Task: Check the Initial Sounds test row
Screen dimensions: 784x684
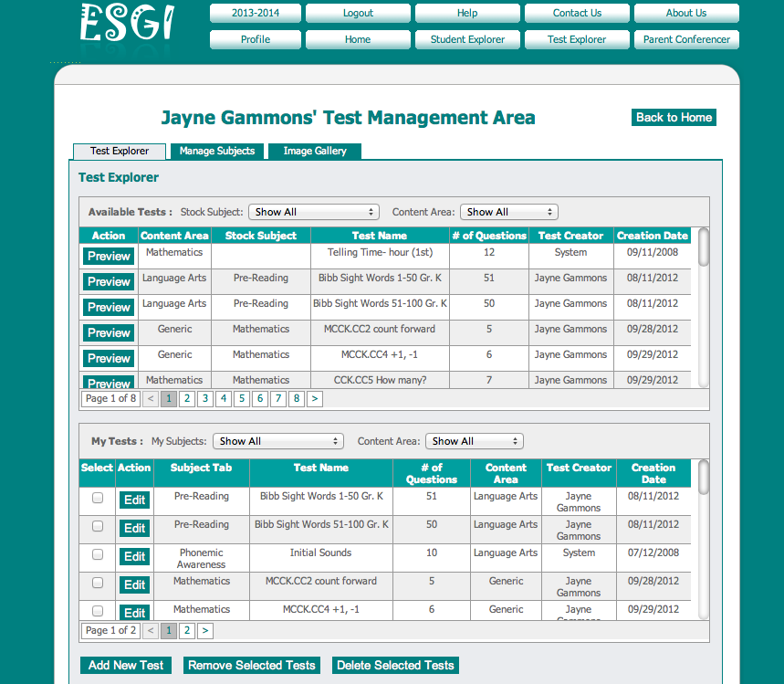Action: (x=96, y=555)
